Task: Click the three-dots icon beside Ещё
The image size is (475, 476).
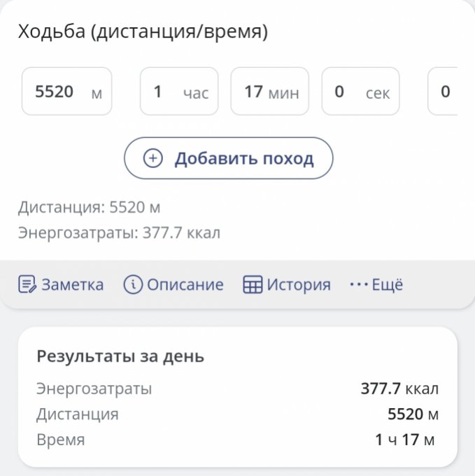Action: (358, 285)
